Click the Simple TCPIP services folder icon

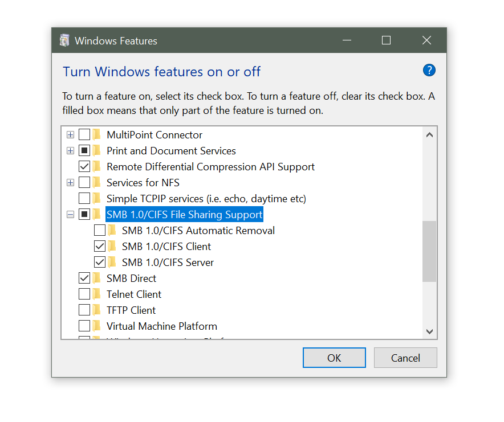coord(97,199)
